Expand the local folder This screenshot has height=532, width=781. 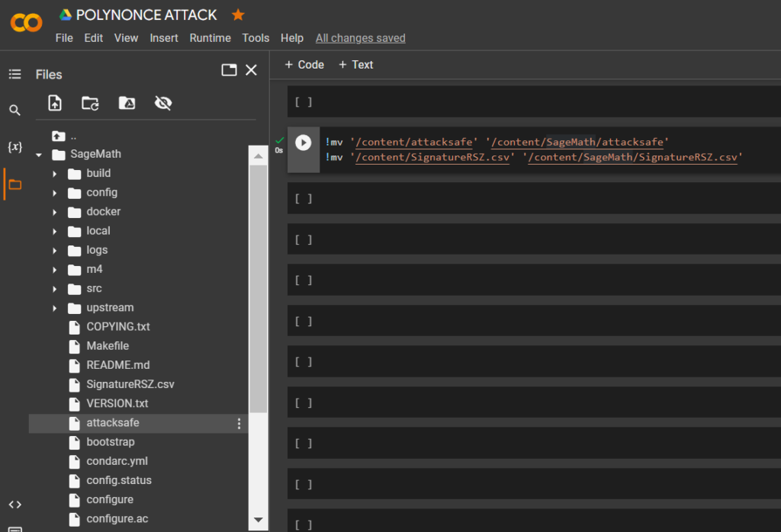click(x=55, y=232)
